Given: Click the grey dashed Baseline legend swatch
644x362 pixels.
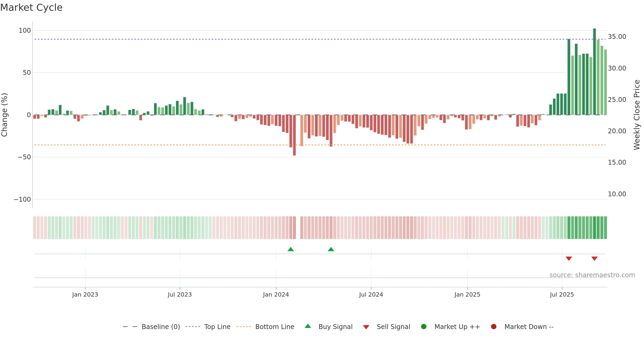Looking at the screenshot, I should click(130, 327).
